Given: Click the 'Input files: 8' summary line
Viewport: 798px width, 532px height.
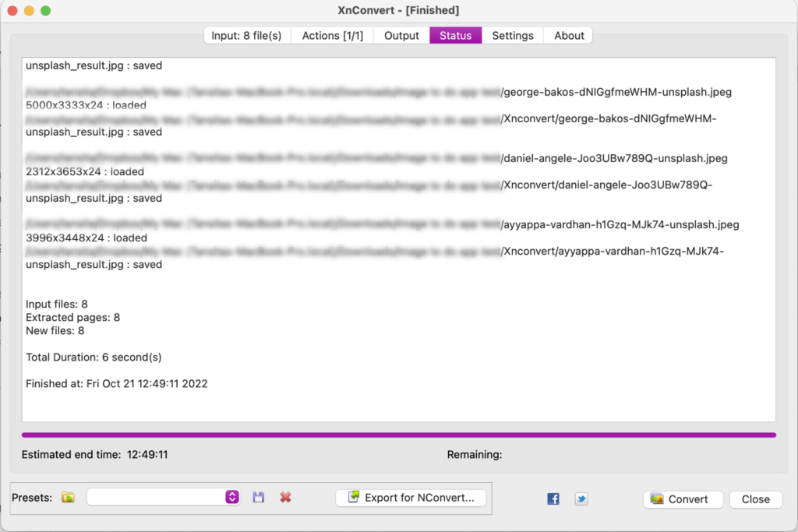Looking at the screenshot, I should [56, 304].
